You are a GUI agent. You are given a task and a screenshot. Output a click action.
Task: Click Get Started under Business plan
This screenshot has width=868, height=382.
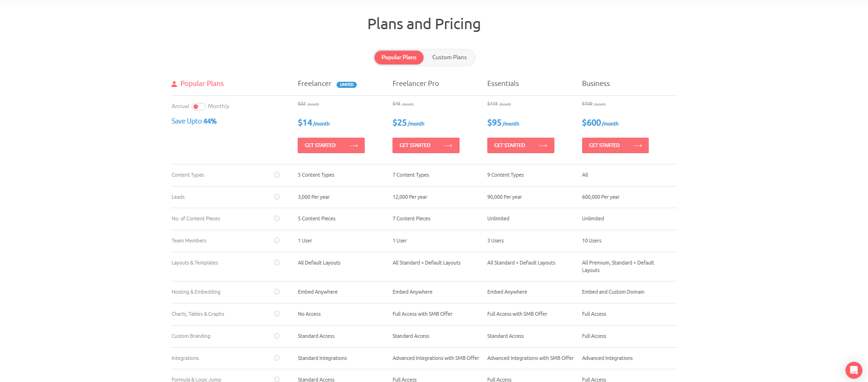(615, 146)
